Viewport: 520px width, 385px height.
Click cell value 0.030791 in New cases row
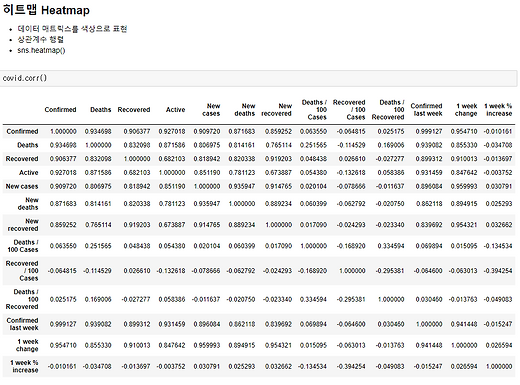499,186
